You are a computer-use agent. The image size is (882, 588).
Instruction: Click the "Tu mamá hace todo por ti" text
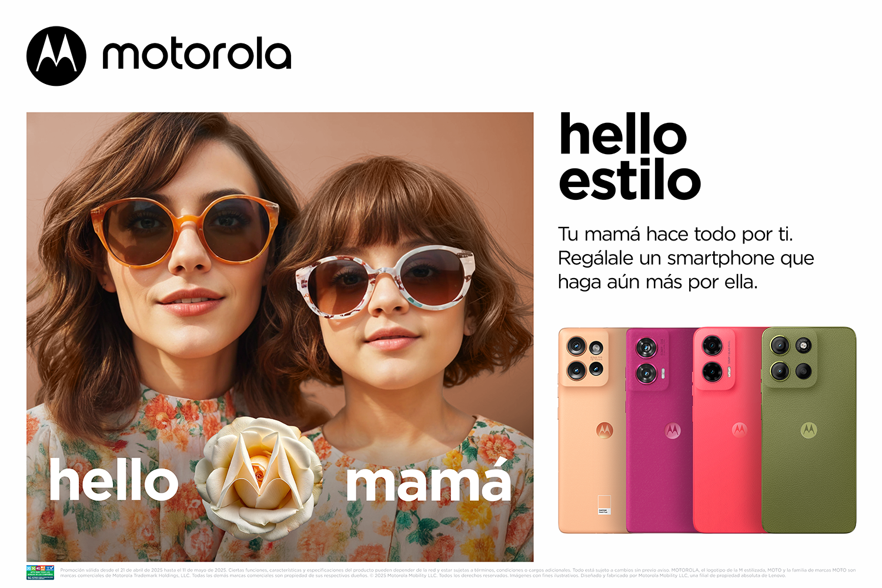[676, 234]
